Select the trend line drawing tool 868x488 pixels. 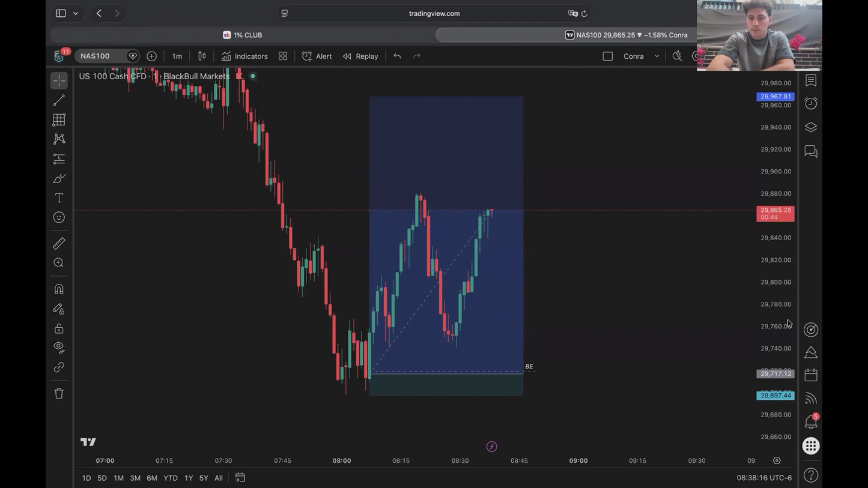tap(59, 100)
